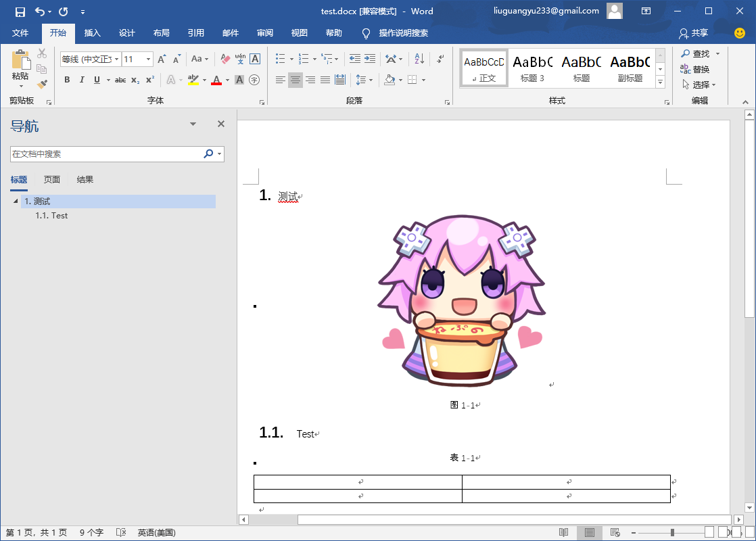This screenshot has height=541, width=756.
Task: Switch to Read Mode view in status bar
Action: click(563, 533)
